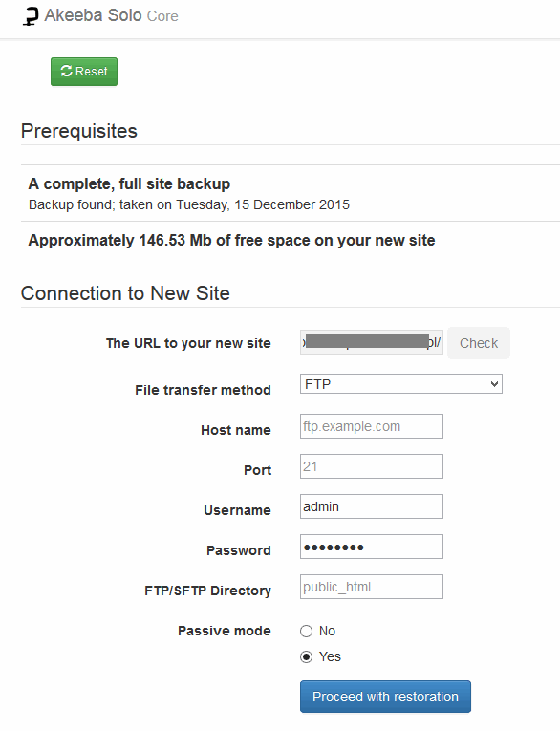560x731 pixels.
Task: Click the free space prerequisite row
Action: click(291, 240)
